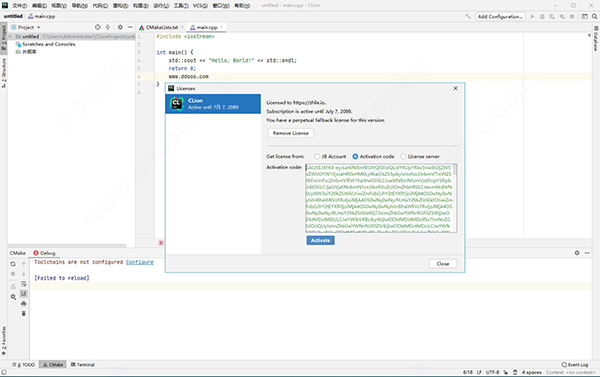Image resolution: width=600 pixels, height=377 pixels.
Task: Expand the untitled project root node
Action: (10, 36)
